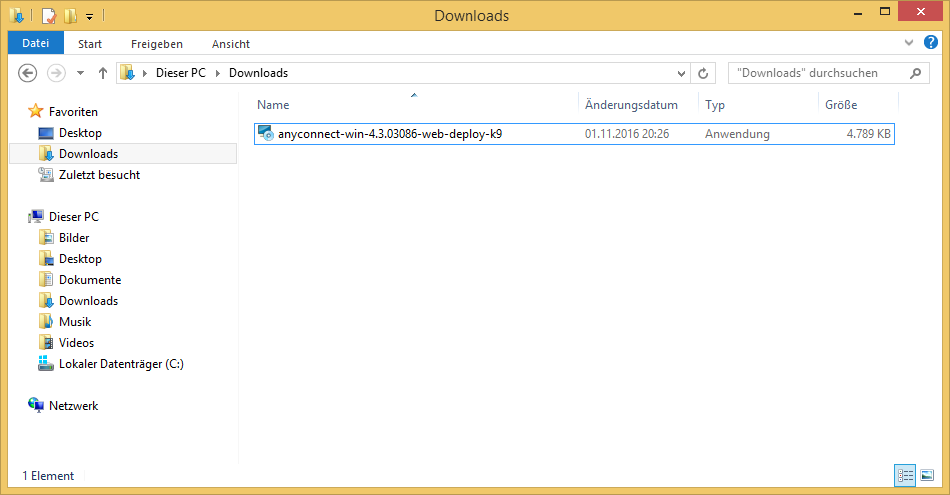Maximize the Downloads window
The height and width of the screenshot is (495, 950).
pos(885,12)
